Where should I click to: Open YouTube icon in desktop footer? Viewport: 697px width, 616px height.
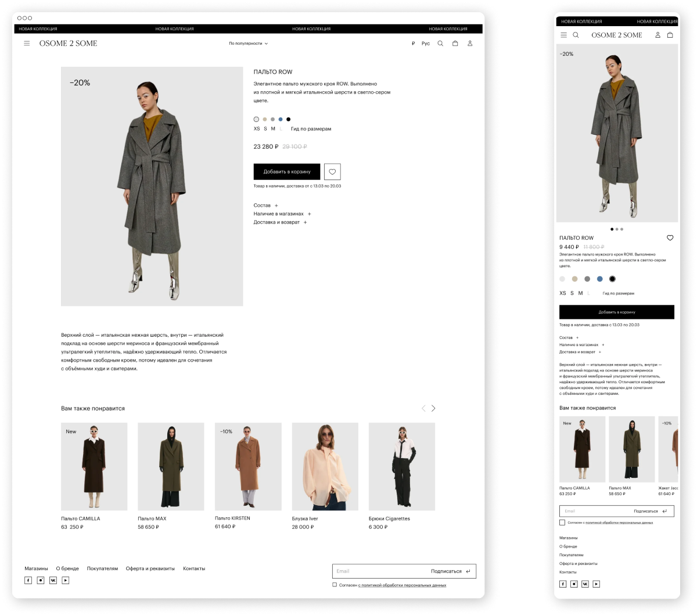point(66,580)
